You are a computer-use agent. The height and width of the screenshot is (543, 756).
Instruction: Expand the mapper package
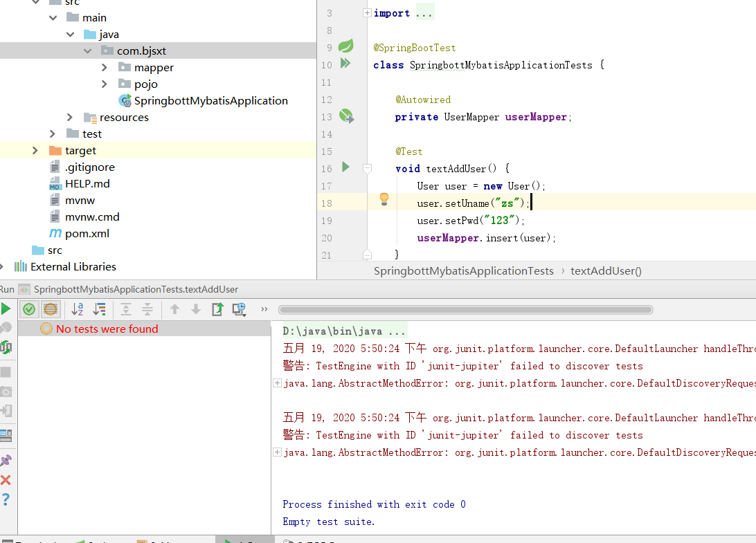tap(105, 68)
